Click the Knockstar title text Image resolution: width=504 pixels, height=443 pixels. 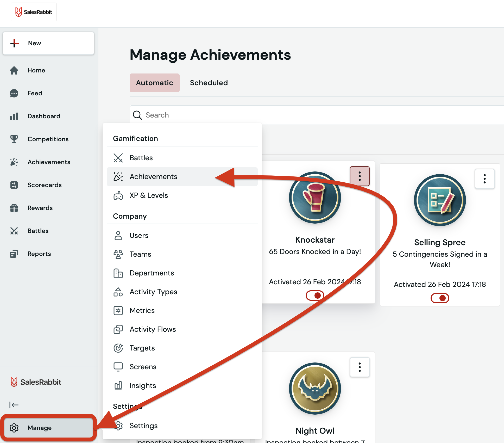315,240
